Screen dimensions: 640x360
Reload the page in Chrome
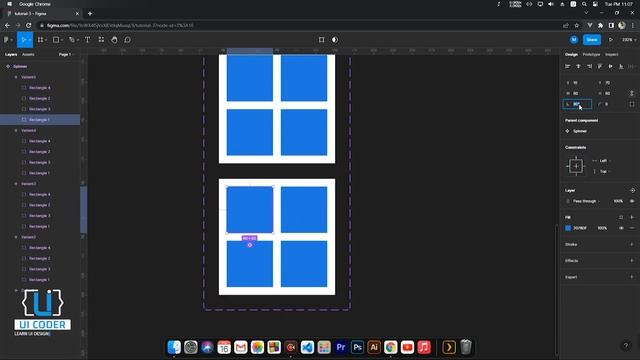(x=29, y=25)
